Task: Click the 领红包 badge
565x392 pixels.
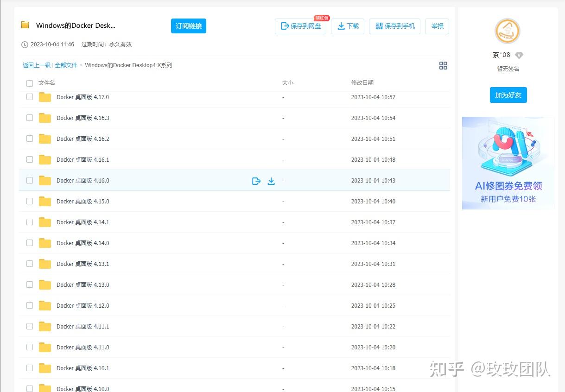Action: (x=322, y=18)
